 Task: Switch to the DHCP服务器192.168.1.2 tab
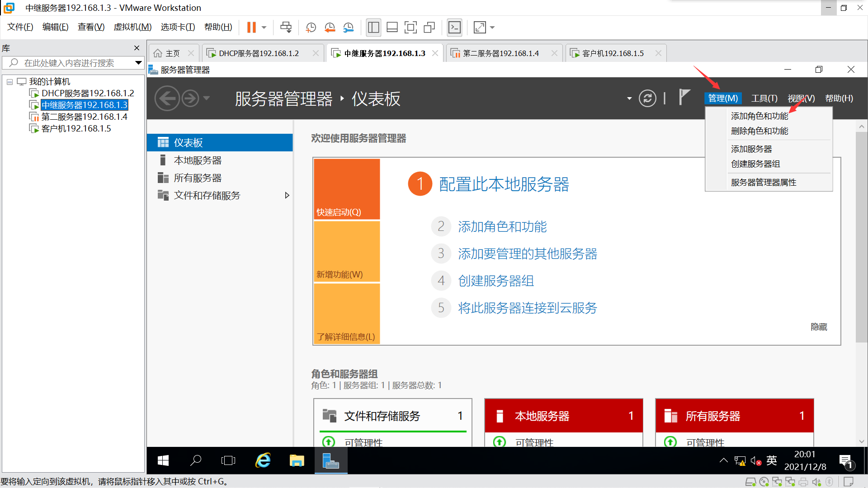[x=259, y=53]
